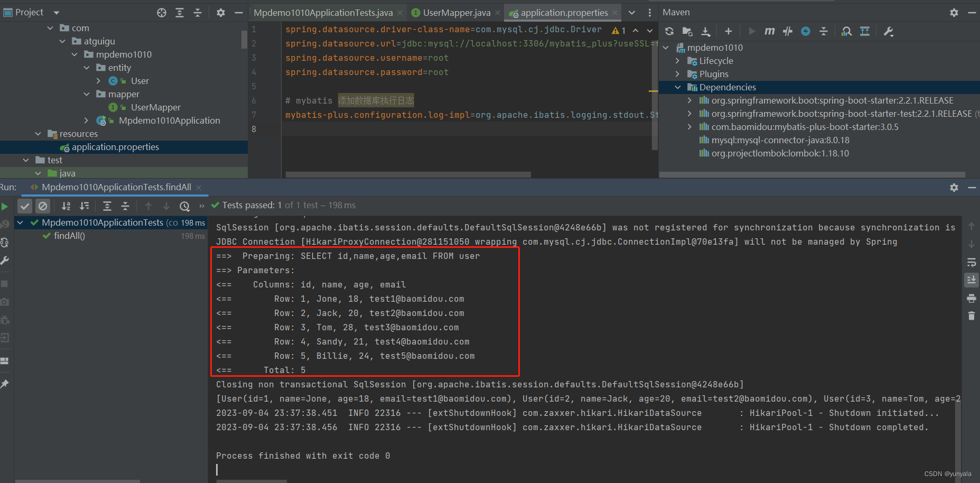The width and height of the screenshot is (980, 483).
Task: Expand Maven Lifecycle node
Action: [x=677, y=61]
